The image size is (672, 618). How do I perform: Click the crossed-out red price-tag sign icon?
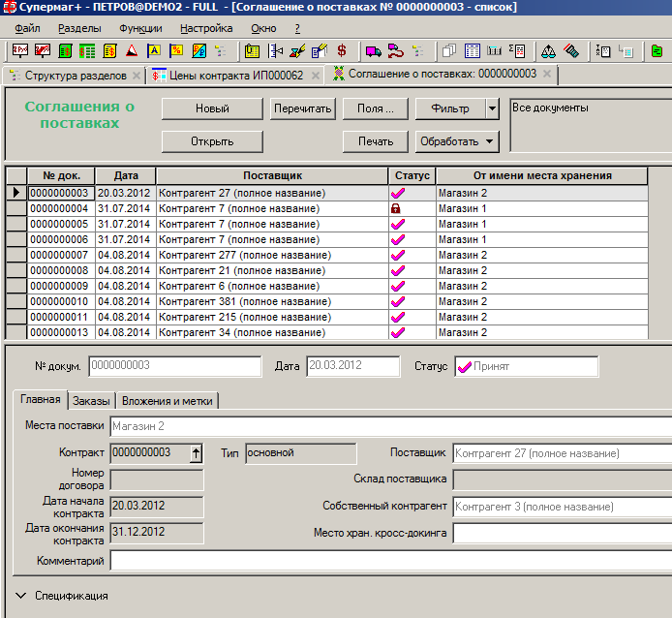point(43,51)
